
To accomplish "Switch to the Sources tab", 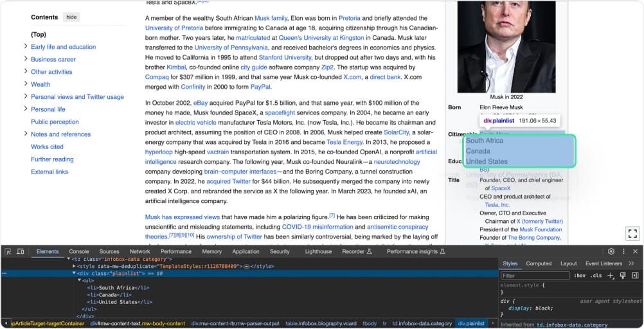I will click(109, 251).
